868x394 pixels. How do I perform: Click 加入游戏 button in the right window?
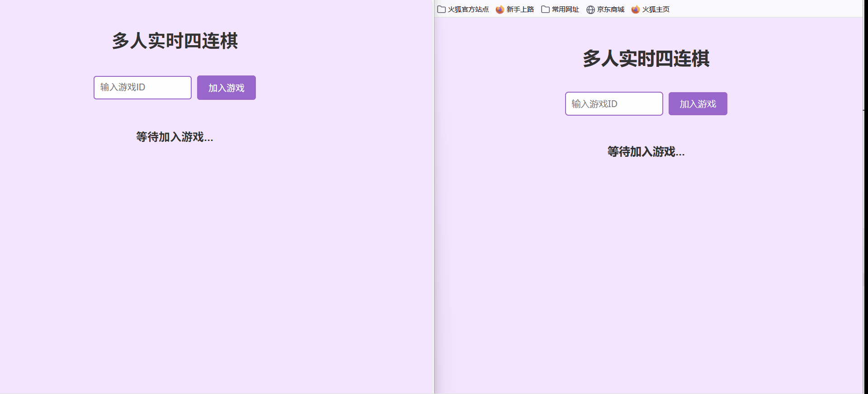tap(698, 104)
